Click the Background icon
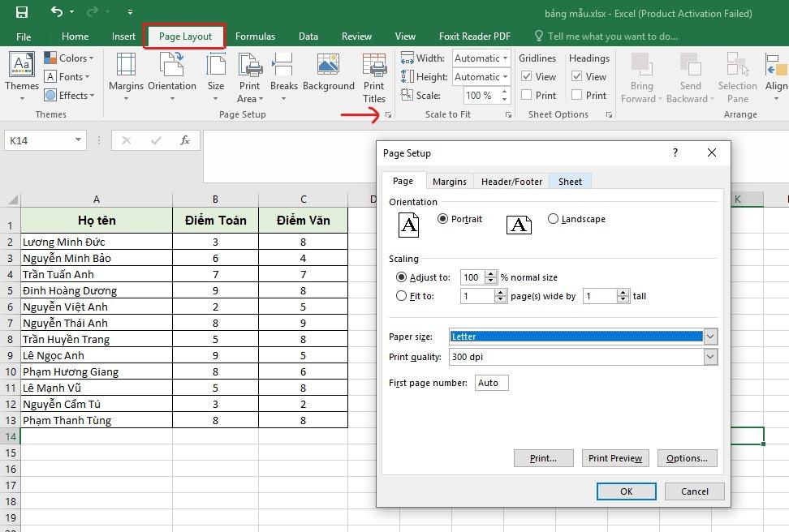The height and width of the screenshot is (532, 789). coord(327,71)
